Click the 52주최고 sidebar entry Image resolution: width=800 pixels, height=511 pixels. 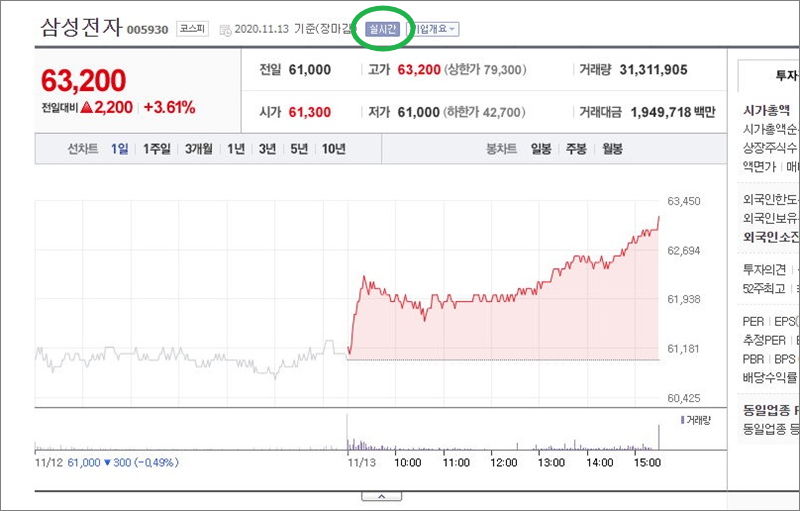pyautogui.click(x=764, y=289)
